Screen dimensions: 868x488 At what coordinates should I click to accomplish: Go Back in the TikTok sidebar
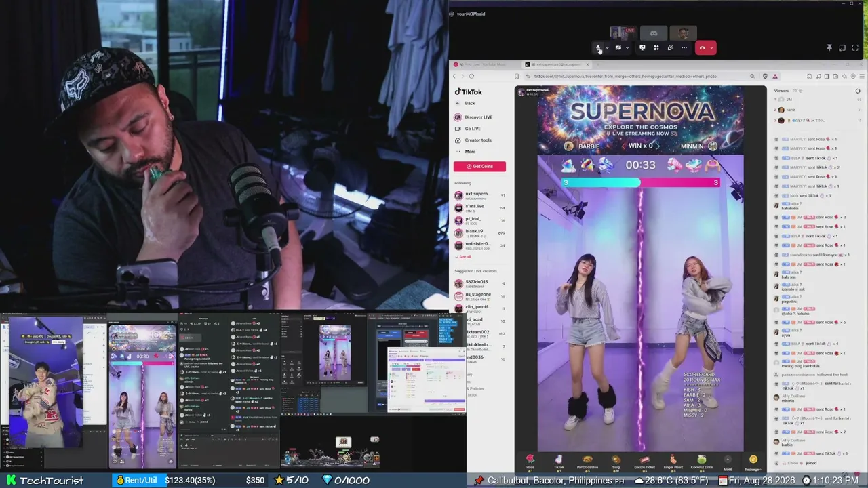click(x=465, y=103)
